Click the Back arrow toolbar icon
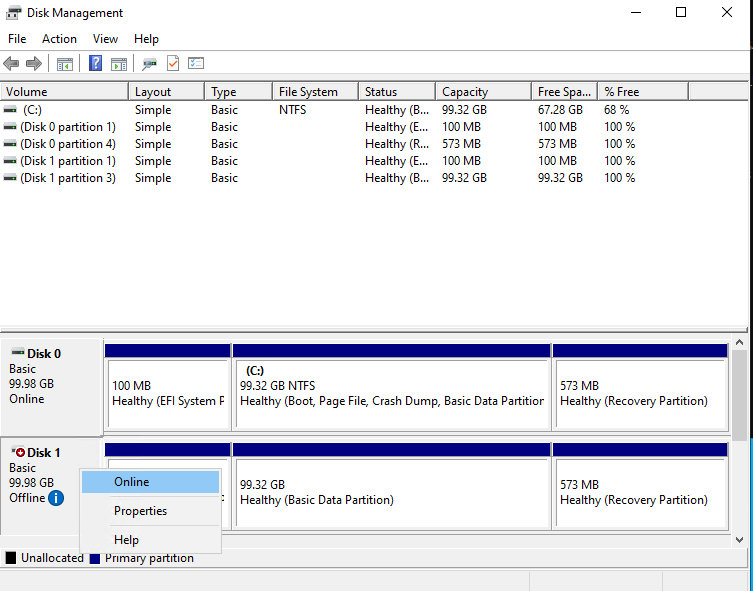Image resolution: width=753 pixels, height=591 pixels. point(12,64)
